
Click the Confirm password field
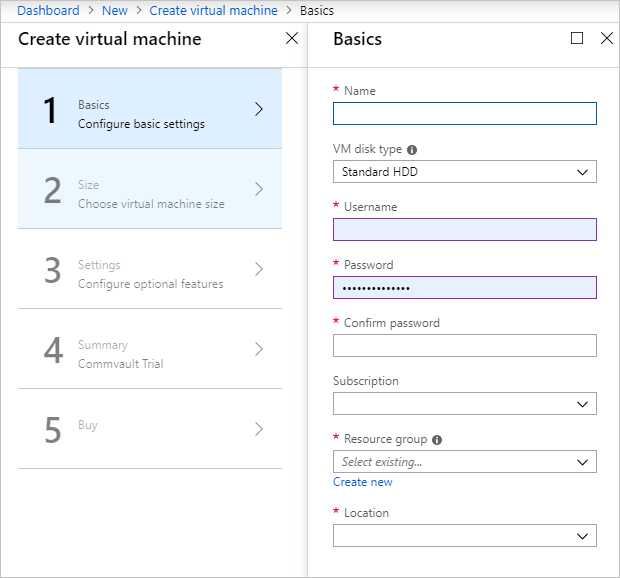(464, 346)
